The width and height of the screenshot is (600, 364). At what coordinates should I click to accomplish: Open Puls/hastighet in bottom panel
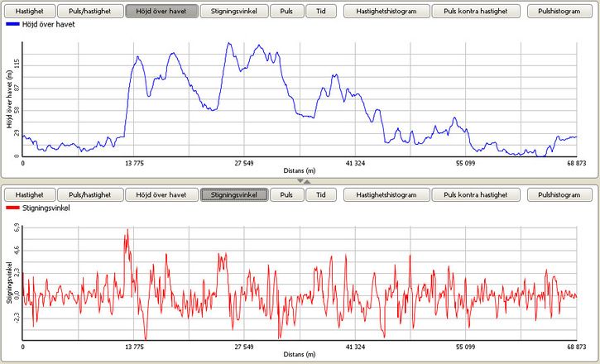point(90,194)
